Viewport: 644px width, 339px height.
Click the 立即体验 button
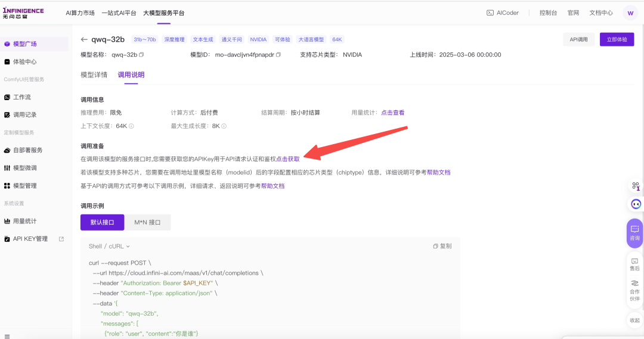tap(617, 39)
